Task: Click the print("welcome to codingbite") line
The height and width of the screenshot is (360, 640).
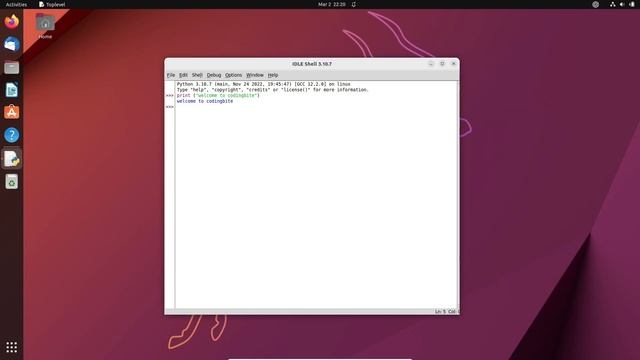Action: pos(218,96)
